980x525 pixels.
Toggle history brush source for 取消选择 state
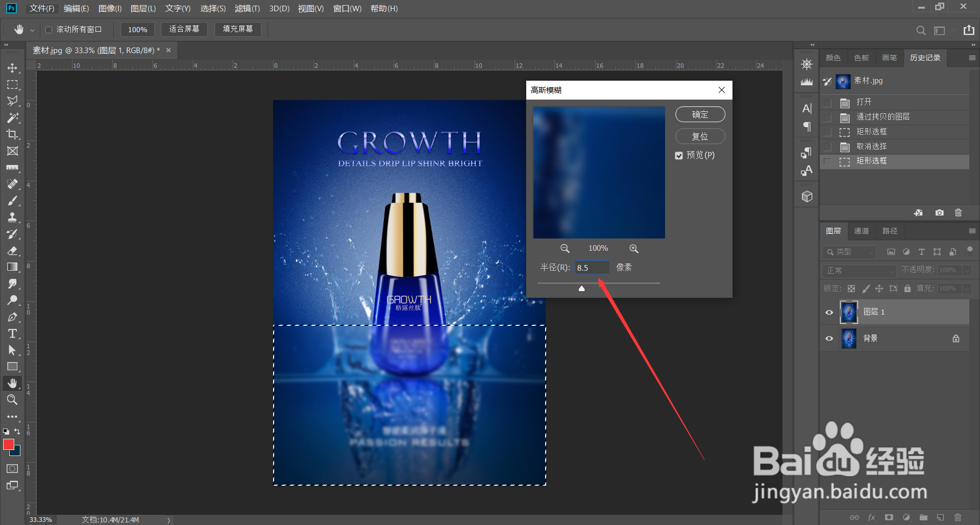[x=827, y=147]
